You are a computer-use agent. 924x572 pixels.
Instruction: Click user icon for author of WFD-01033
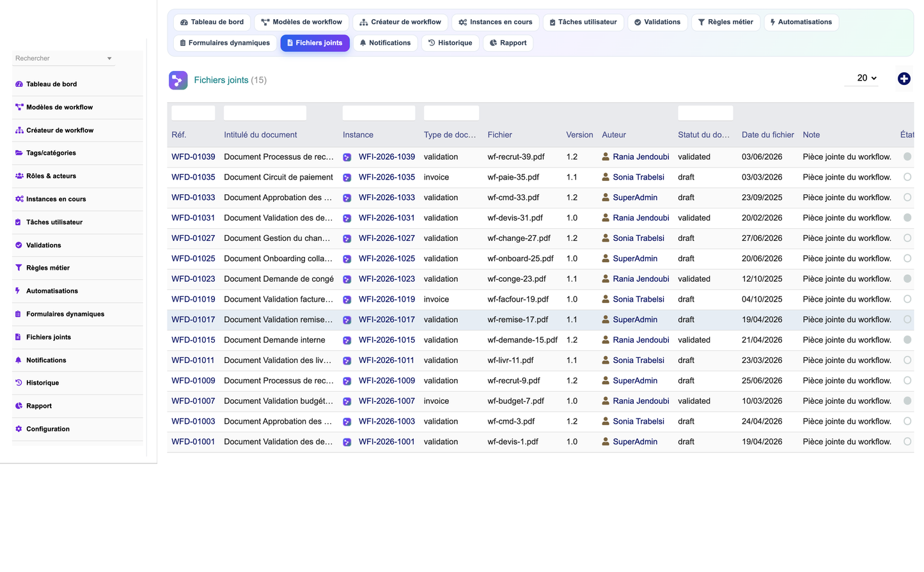point(606,197)
